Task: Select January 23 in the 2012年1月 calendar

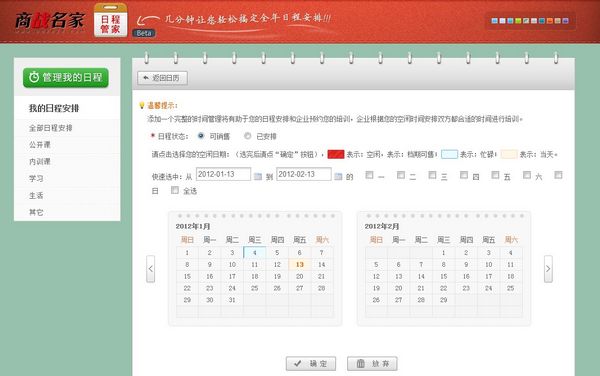Action: point(210,288)
